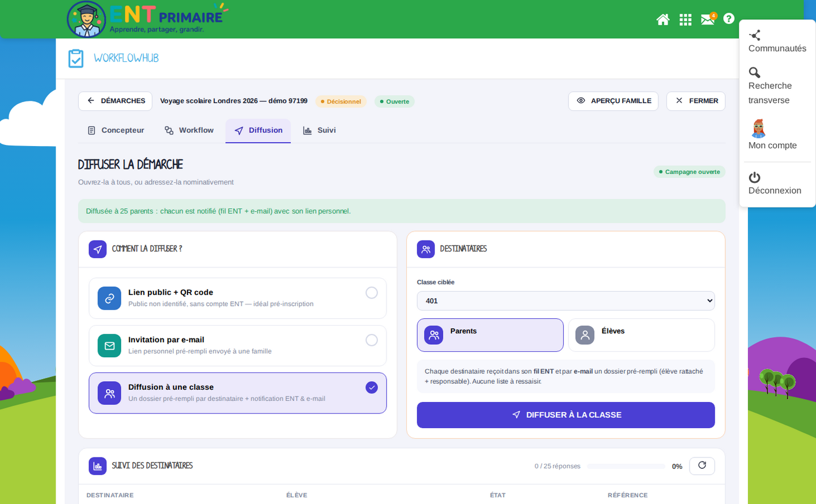Click the paper plane icon beside Comment la diffuser
816x504 pixels.
tap(97, 249)
